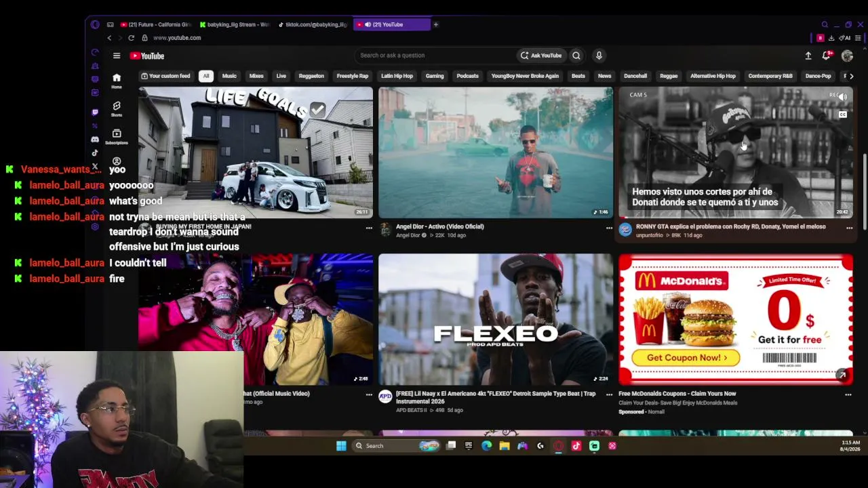Toggle captions on RONNY GTA preview
The image size is (868, 488).
point(842,115)
